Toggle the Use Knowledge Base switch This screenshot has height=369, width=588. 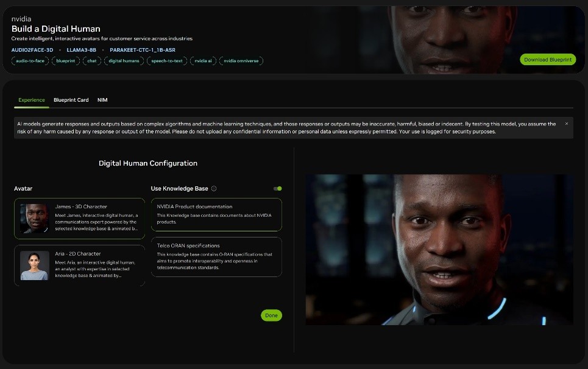point(277,188)
